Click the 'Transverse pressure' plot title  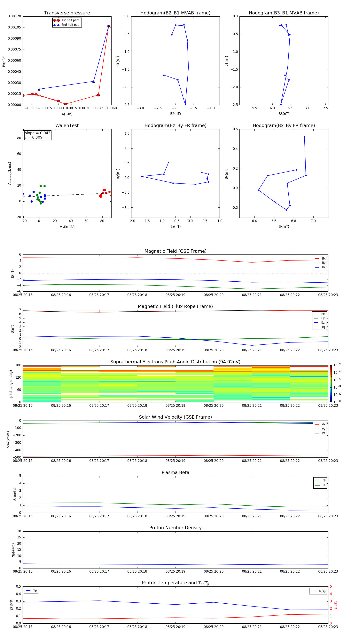coord(67,13)
